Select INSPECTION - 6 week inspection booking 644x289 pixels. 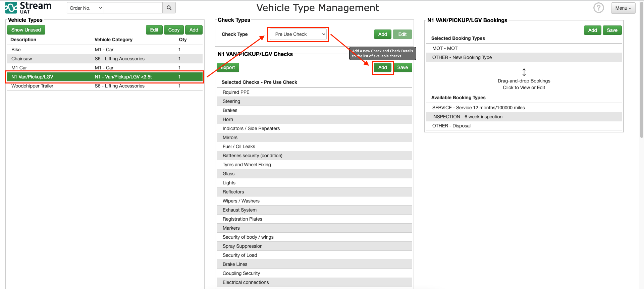coord(467,117)
